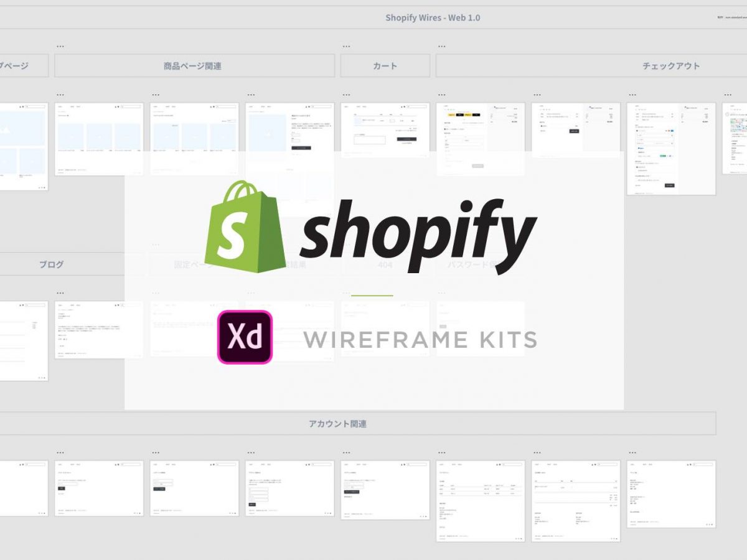Select the ブログ section header
The image size is (747, 560).
tap(51, 264)
